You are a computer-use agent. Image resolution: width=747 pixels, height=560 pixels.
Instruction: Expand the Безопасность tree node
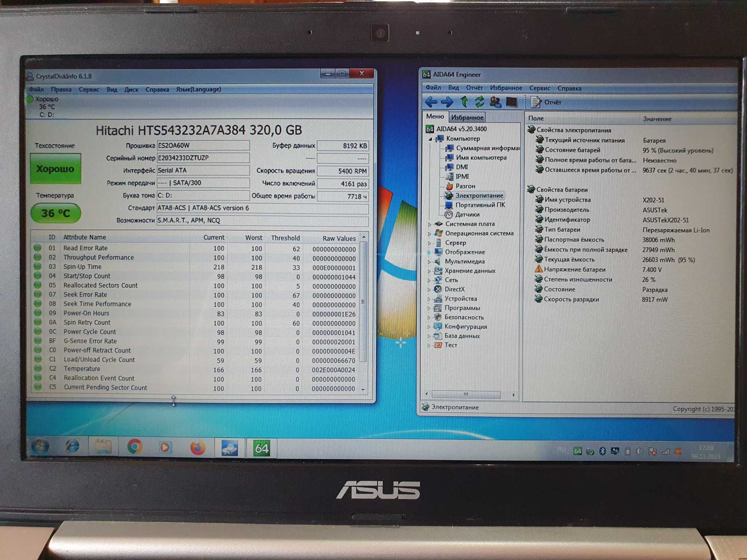tap(430, 317)
